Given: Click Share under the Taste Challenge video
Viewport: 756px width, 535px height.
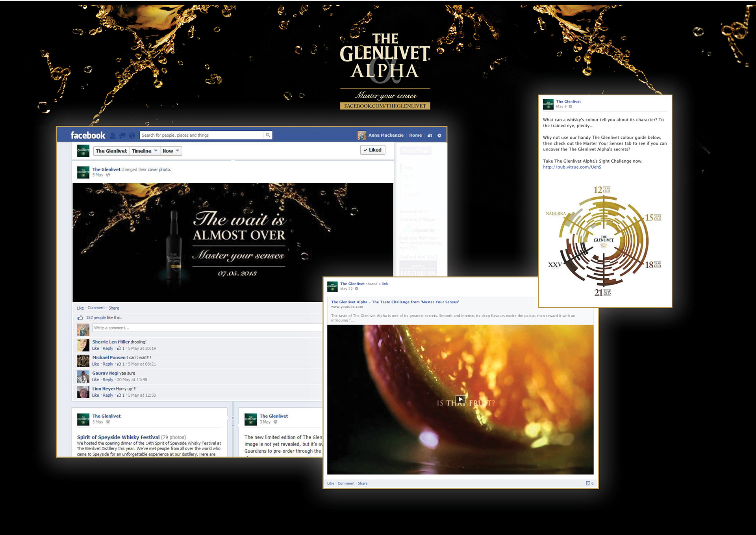Looking at the screenshot, I should coord(363,483).
